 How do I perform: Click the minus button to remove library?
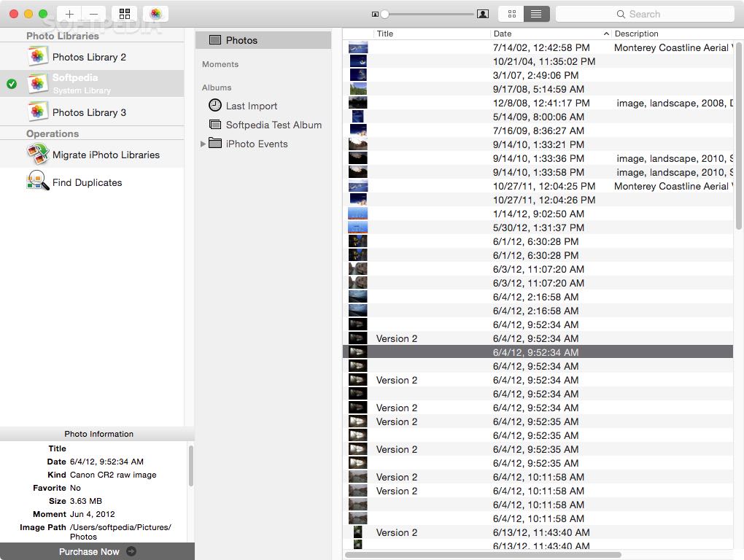pos(94,14)
